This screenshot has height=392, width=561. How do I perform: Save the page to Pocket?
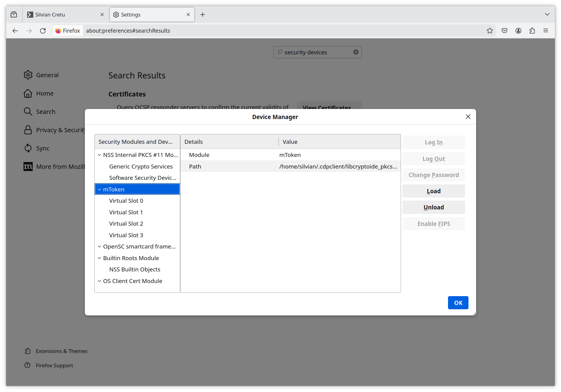click(x=504, y=31)
